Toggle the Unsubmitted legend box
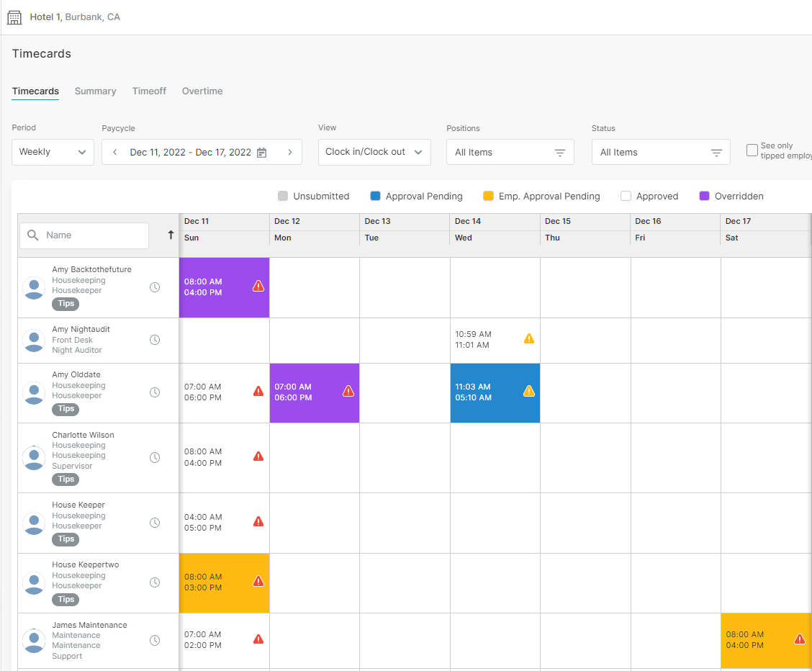Image resolution: width=812 pixels, height=671 pixels. (x=283, y=196)
